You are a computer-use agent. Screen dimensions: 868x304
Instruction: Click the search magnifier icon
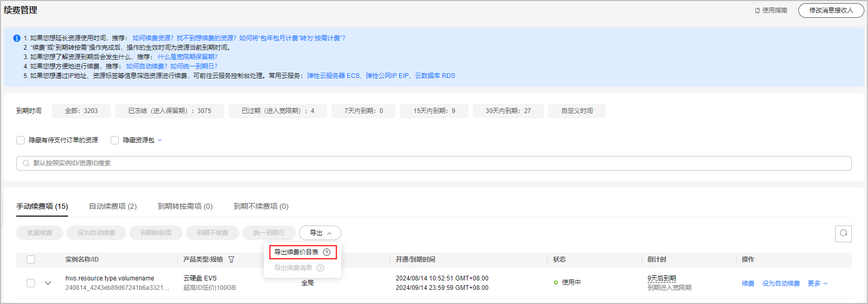pos(26,163)
